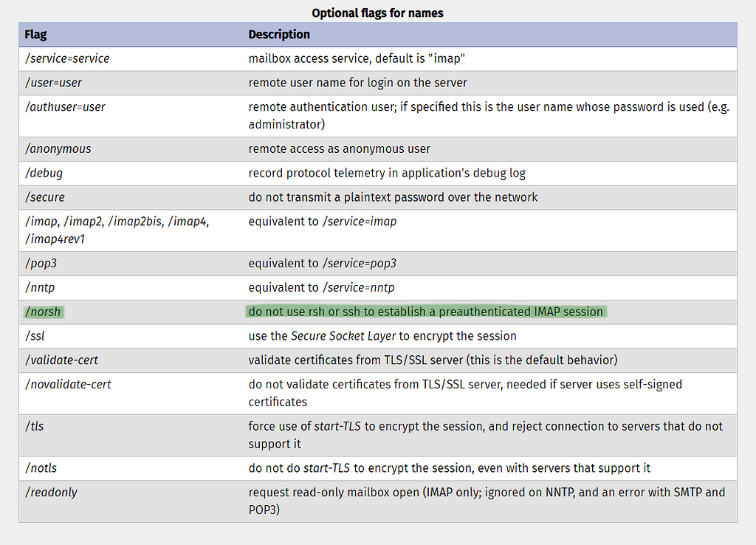Select the /debug flag row
The height and width of the screenshot is (545, 756).
tap(378, 173)
